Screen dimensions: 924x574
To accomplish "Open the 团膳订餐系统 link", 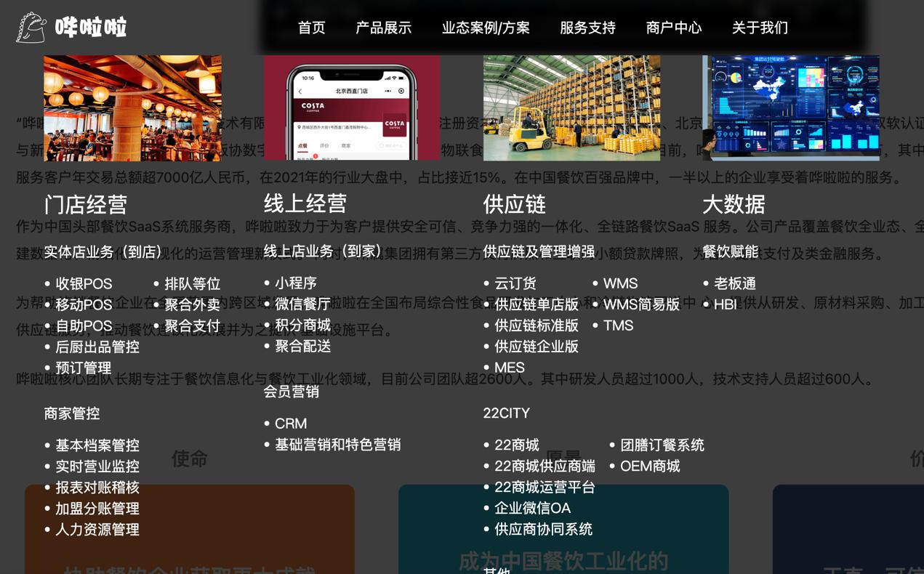I will pyautogui.click(x=662, y=445).
